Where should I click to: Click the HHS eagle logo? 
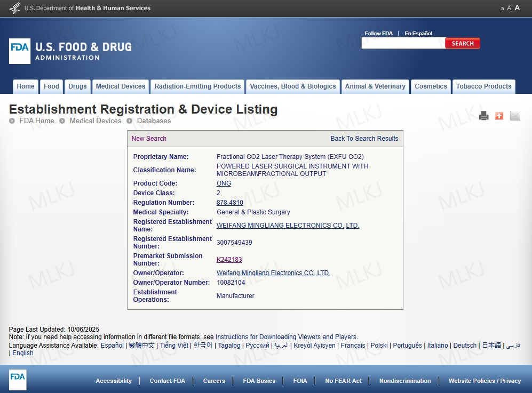pos(15,8)
